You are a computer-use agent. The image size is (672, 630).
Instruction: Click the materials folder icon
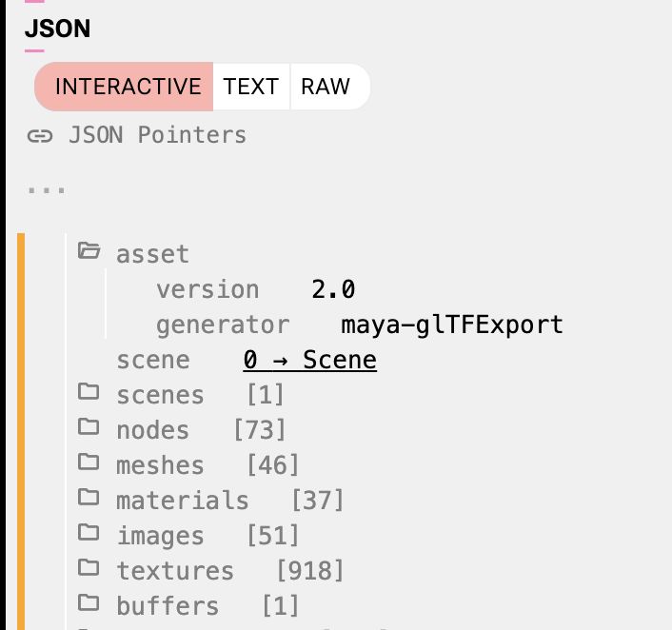tap(89, 497)
